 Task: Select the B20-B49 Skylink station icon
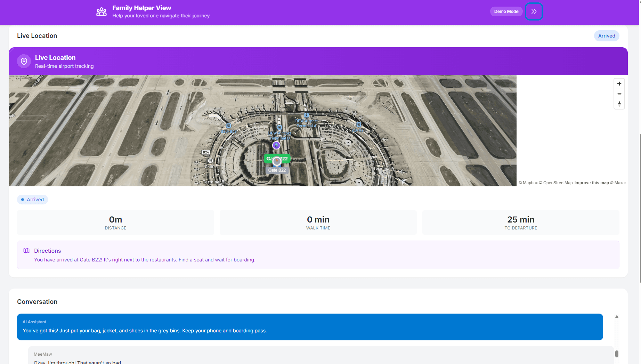(x=228, y=126)
